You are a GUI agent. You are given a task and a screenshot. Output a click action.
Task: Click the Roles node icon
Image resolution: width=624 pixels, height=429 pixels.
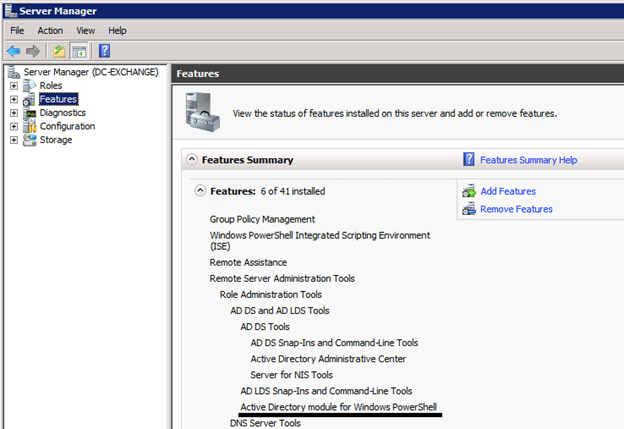pyautogui.click(x=29, y=86)
